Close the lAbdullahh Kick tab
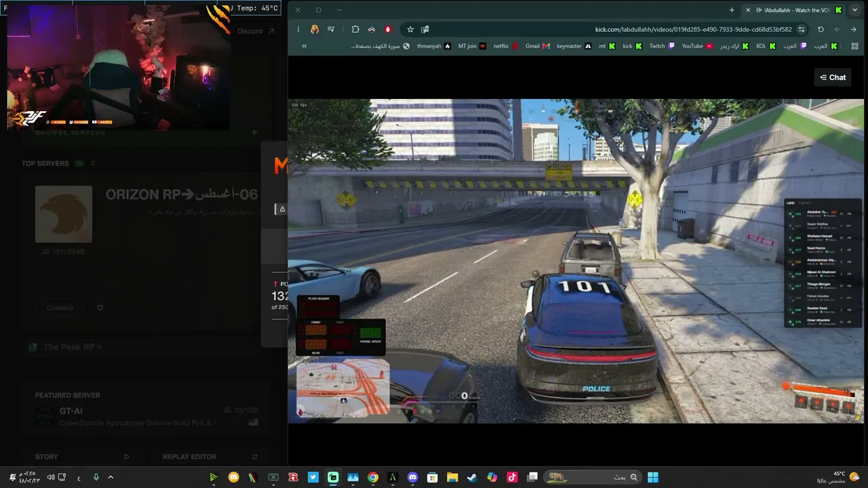868x488 pixels. pos(747,10)
